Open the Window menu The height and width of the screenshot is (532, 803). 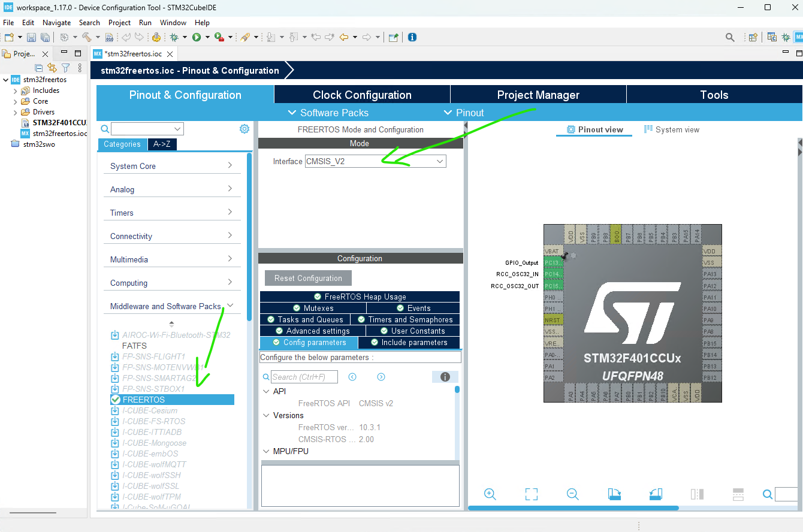(173, 22)
